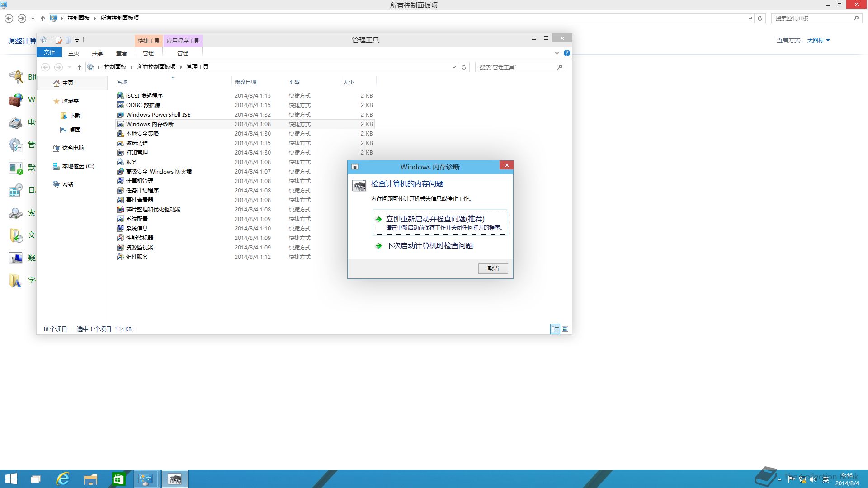
Task: Open 共享 ribbon tab
Action: pyautogui.click(x=98, y=53)
